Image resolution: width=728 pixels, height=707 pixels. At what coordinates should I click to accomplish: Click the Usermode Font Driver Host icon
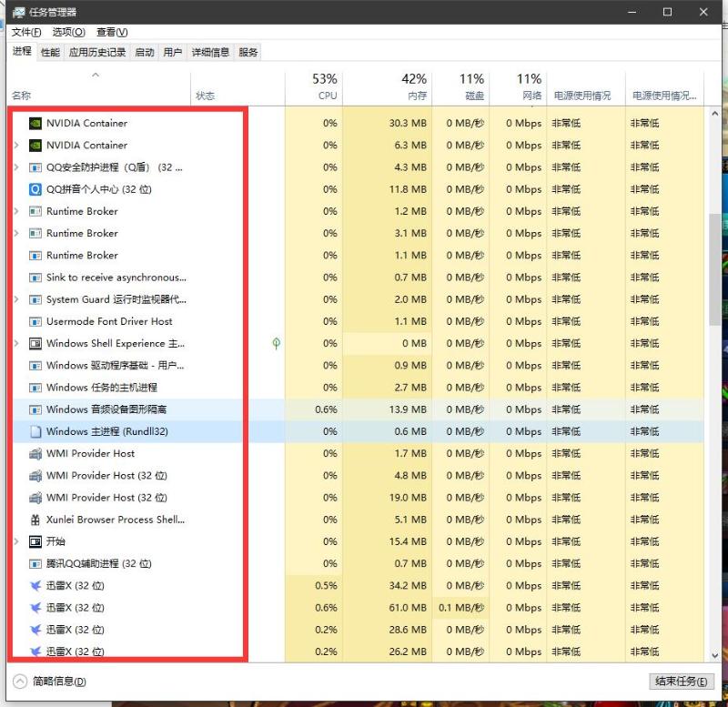(x=35, y=321)
